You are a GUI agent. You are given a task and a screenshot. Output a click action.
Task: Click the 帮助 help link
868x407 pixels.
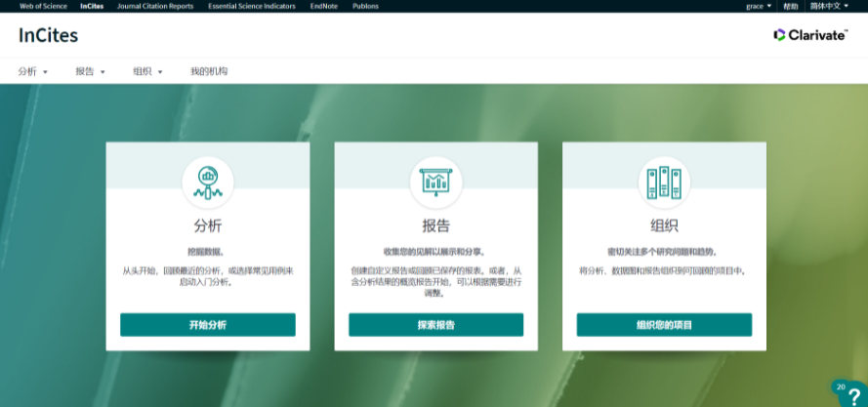(x=791, y=6)
